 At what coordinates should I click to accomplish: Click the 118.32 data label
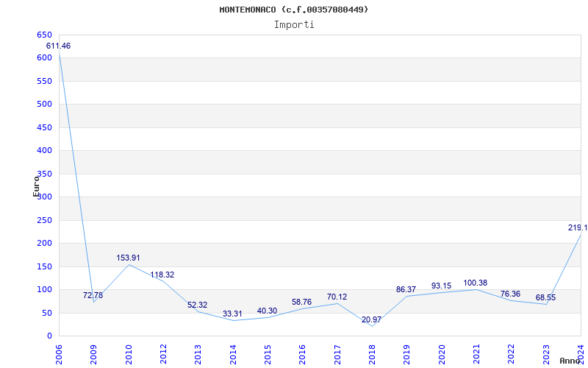click(x=162, y=275)
